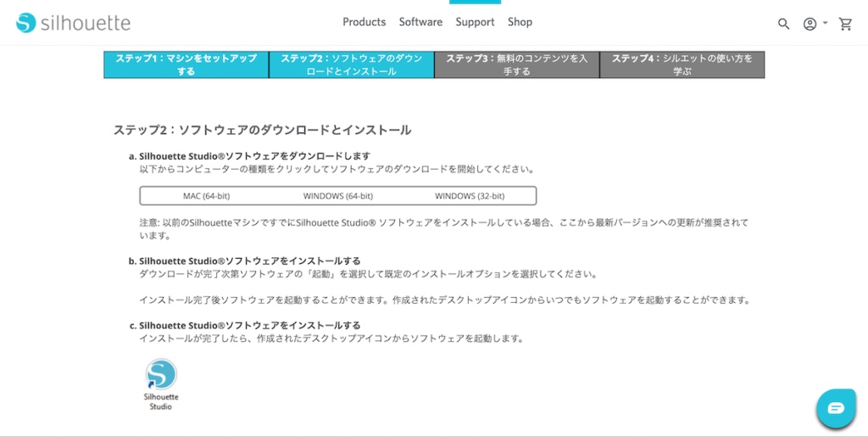
Task: Download the WINDOWS (32-bit) version
Action: coord(470,196)
